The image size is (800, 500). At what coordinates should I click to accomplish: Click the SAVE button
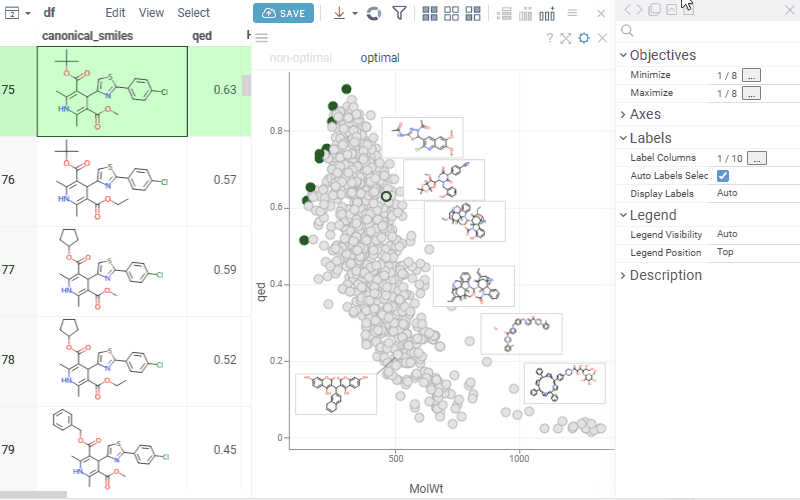[283, 13]
